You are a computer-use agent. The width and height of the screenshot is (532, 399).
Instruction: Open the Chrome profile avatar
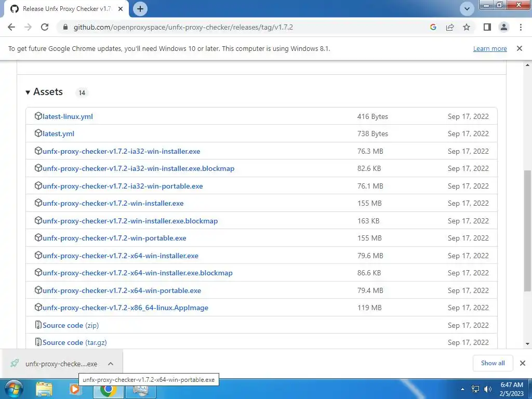(x=504, y=27)
